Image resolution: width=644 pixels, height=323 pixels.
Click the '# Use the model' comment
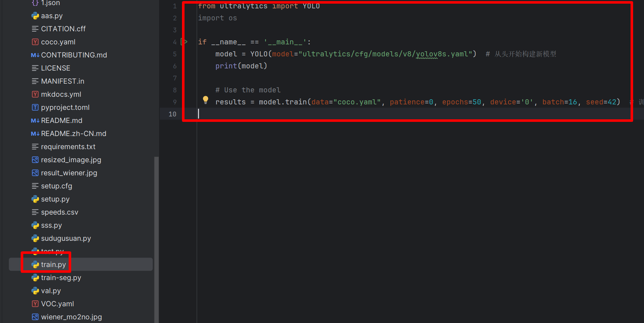(248, 90)
